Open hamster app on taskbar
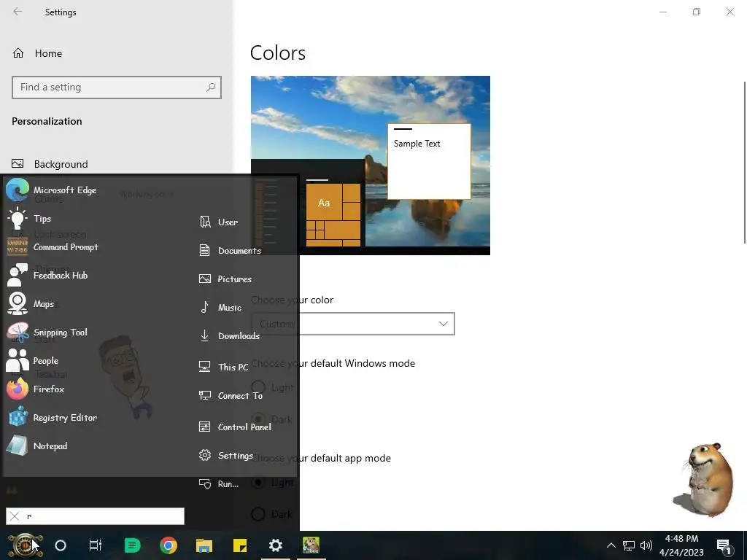Viewport: 747px width, 560px height. [311, 545]
